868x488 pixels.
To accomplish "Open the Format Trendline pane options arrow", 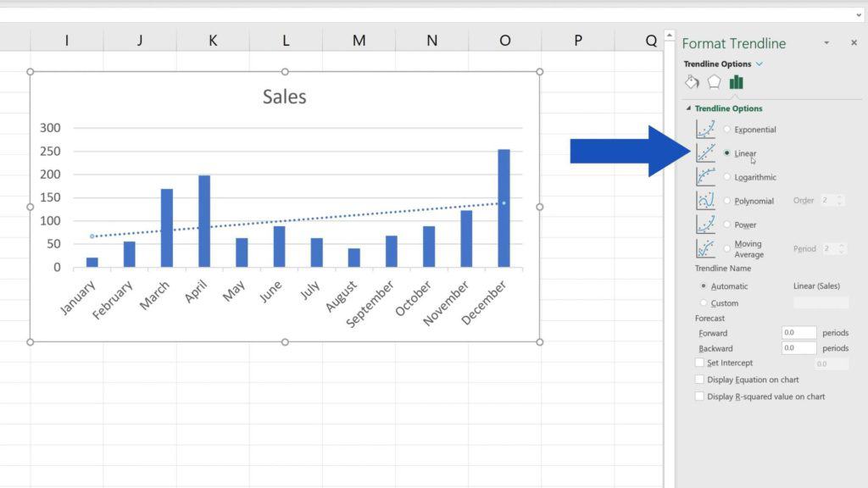I will pos(826,43).
